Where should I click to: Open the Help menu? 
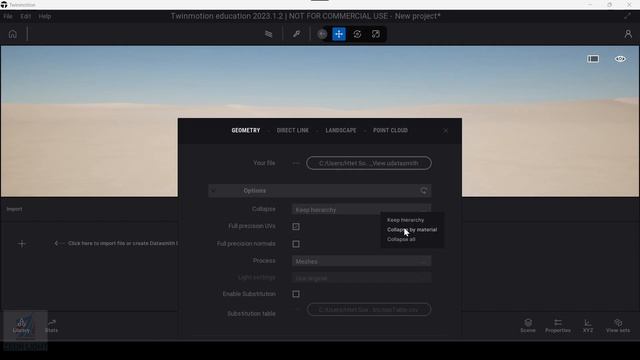point(44,16)
